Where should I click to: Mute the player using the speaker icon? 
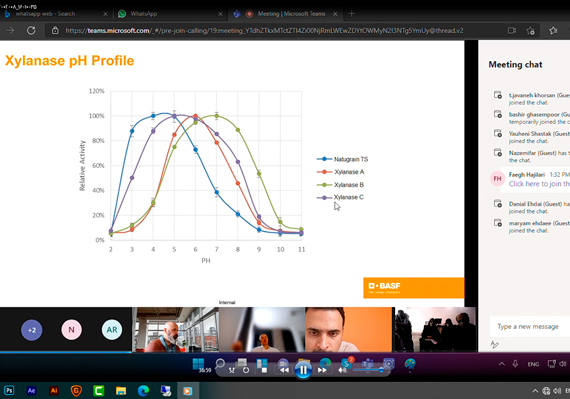click(342, 370)
